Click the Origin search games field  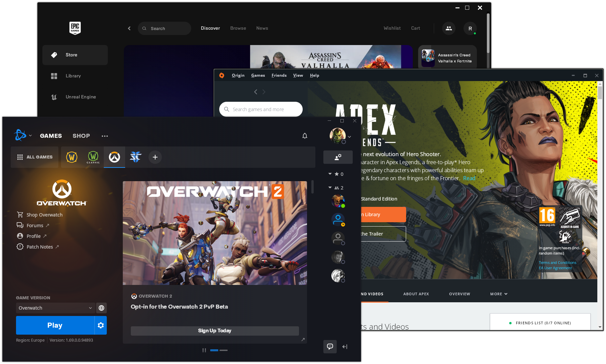click(261, 109)
